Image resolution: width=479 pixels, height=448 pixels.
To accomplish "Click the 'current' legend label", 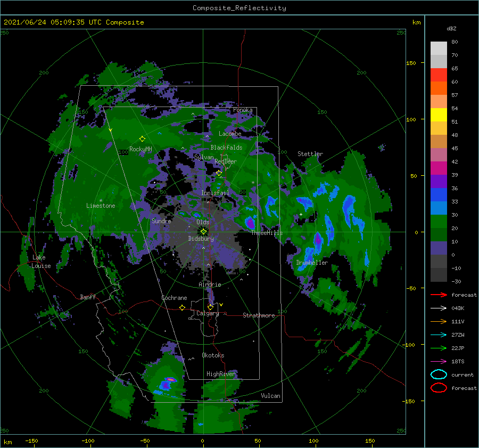I will click(463, 375).
